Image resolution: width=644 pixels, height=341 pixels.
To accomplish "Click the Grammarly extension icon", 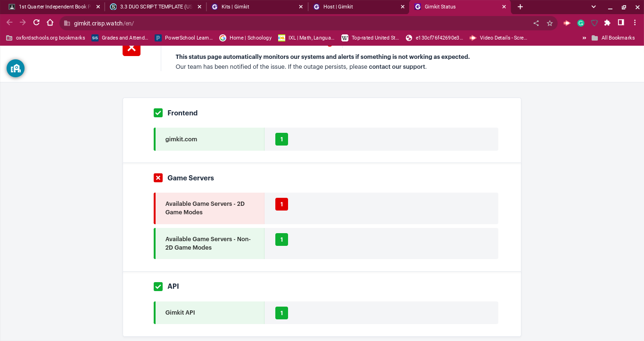I will [581, 23].
